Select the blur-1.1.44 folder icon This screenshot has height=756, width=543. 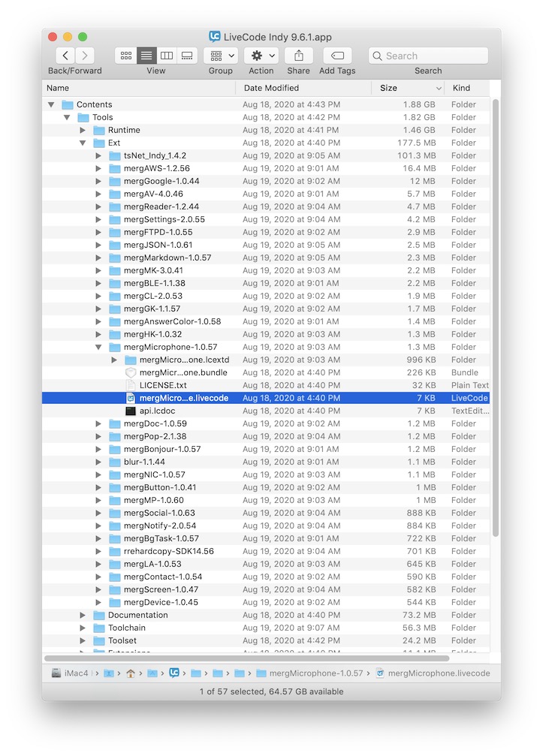tap(115, 462)
